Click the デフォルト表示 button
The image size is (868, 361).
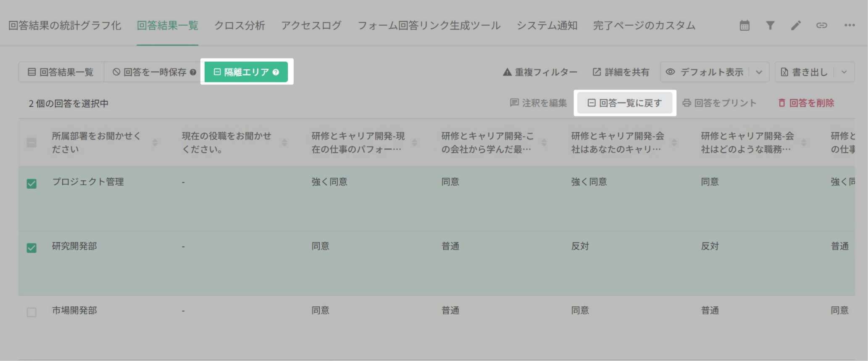click(705, 72)
